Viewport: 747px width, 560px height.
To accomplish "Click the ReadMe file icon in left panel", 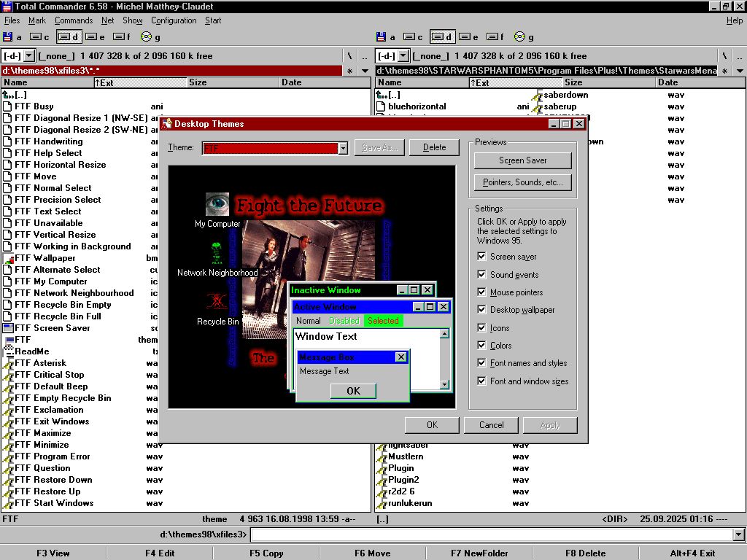I will click(x=8, y=351).
